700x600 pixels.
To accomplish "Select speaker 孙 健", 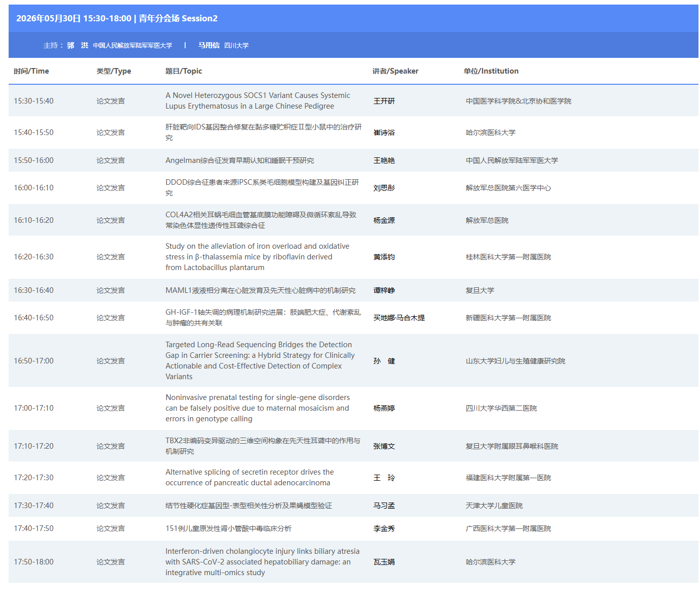I will pyautogui.click(x=384, y=361).
